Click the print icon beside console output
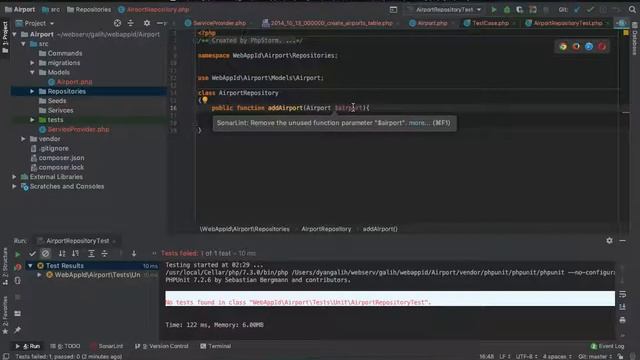Image resolution: width=640 pixels, height=360 pixels. click(622, 320)
